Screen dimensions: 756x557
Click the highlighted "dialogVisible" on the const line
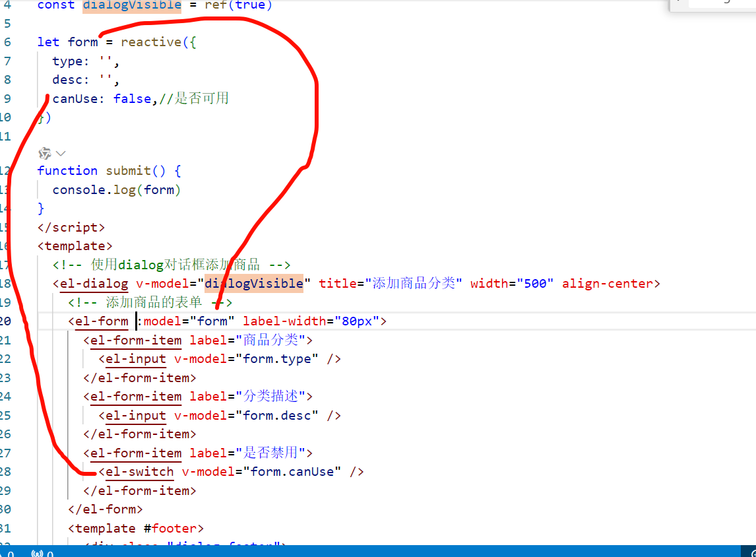[x=132, y=5]
